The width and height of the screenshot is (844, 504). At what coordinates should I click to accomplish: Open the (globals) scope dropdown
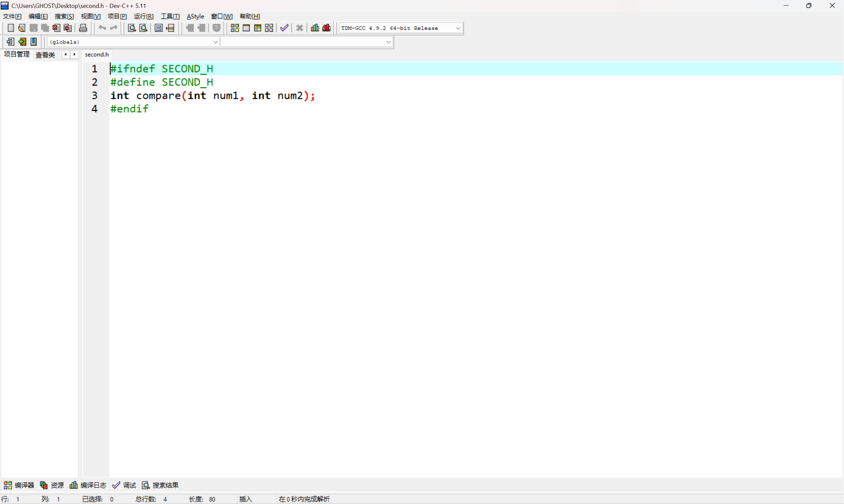tap(215, 42)
